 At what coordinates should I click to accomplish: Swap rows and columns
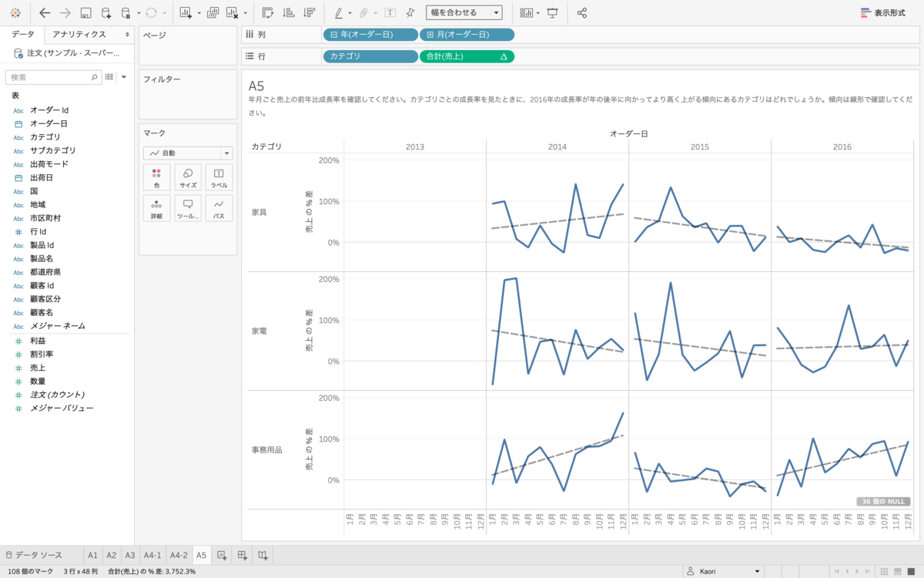point(267,12)
